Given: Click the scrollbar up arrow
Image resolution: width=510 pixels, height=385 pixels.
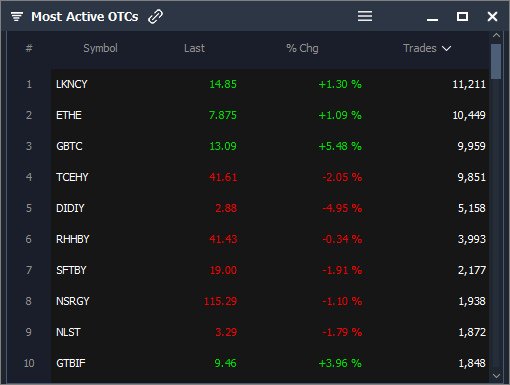Looking at the screenshot, I should [x=496, y=35].
